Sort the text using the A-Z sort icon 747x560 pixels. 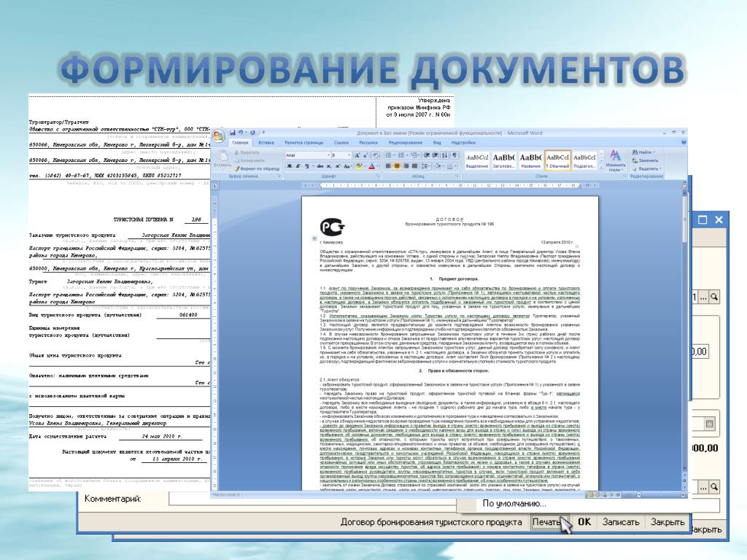tap(444, 155)
